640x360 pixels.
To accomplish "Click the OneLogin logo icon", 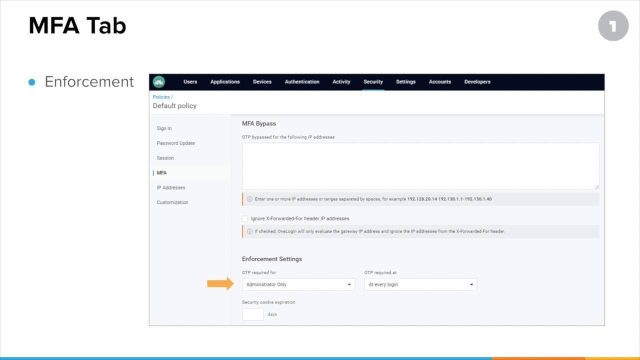I will [159, 82].
